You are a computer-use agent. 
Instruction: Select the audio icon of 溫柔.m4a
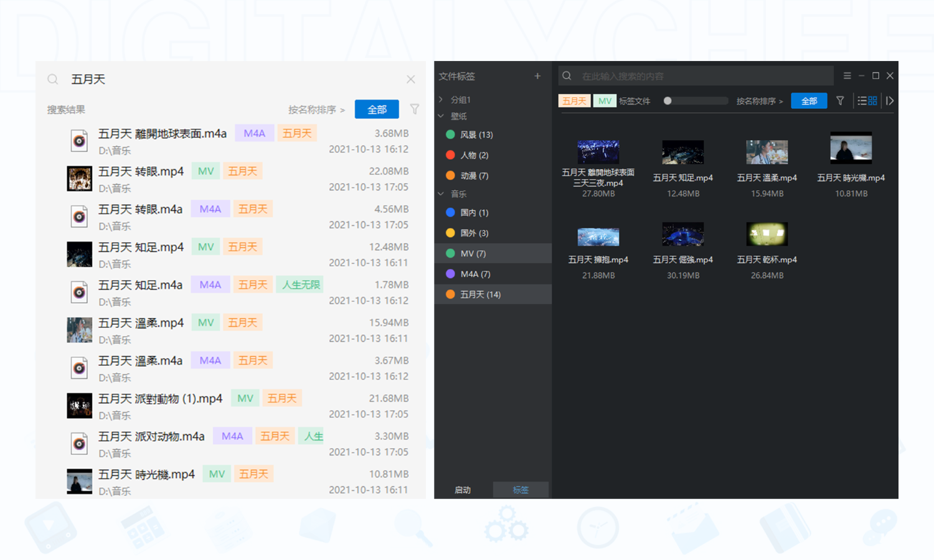pos(79,368)
